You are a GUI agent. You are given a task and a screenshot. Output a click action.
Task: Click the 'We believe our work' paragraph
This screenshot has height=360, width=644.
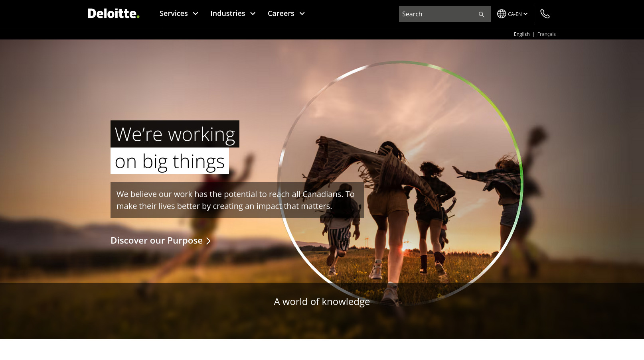(x=237, y=200)
